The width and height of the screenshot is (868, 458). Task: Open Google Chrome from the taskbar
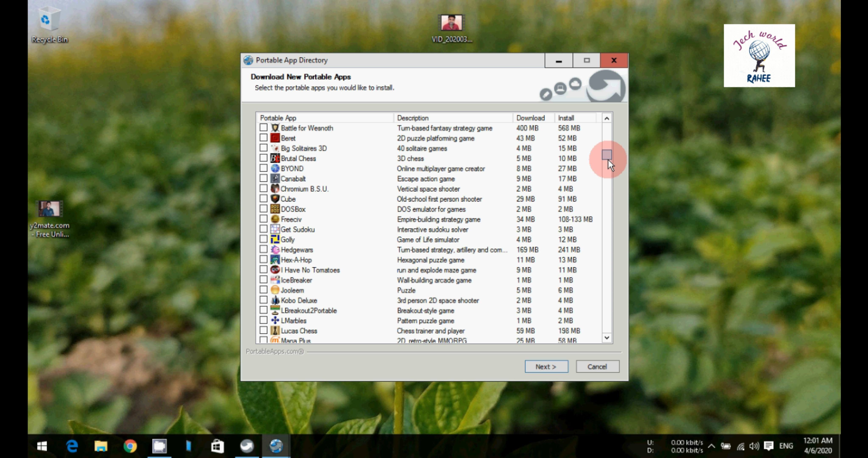(130, 446)
